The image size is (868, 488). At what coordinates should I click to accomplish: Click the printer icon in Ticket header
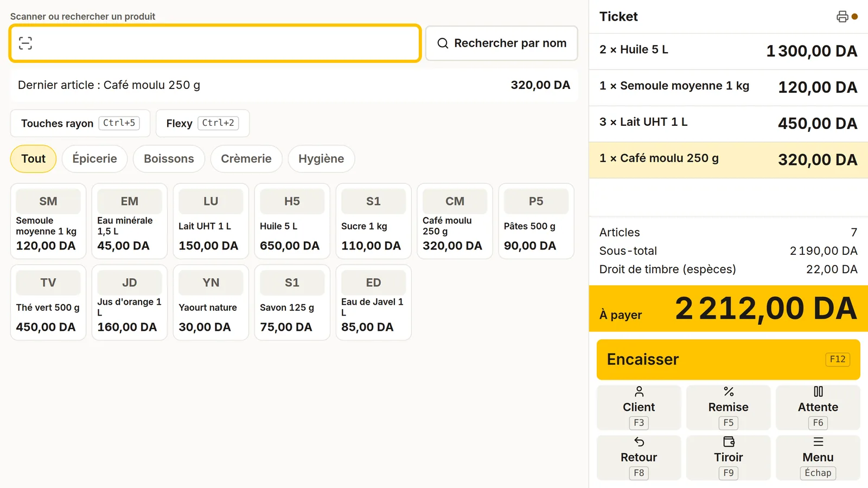point(842,17)
